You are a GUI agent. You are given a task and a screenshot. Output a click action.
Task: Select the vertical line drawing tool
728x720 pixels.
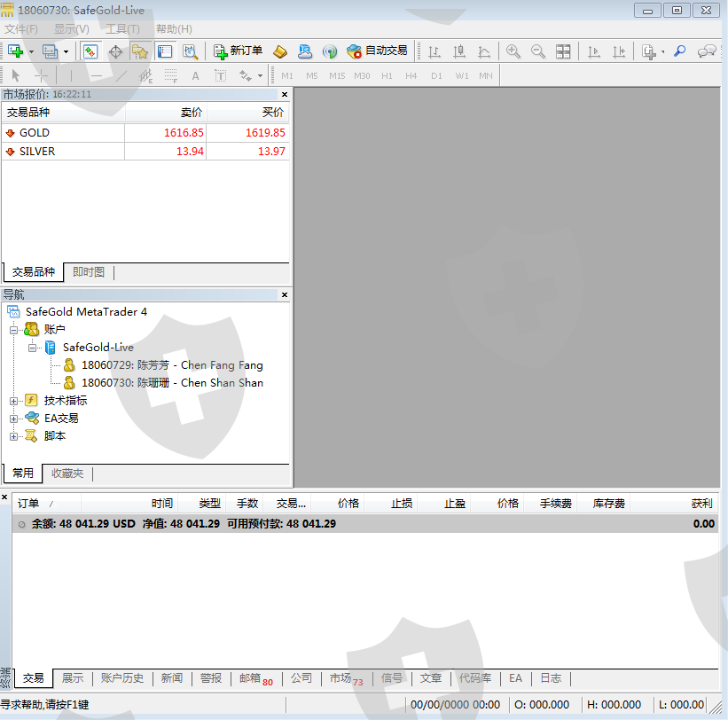point(71,75)
